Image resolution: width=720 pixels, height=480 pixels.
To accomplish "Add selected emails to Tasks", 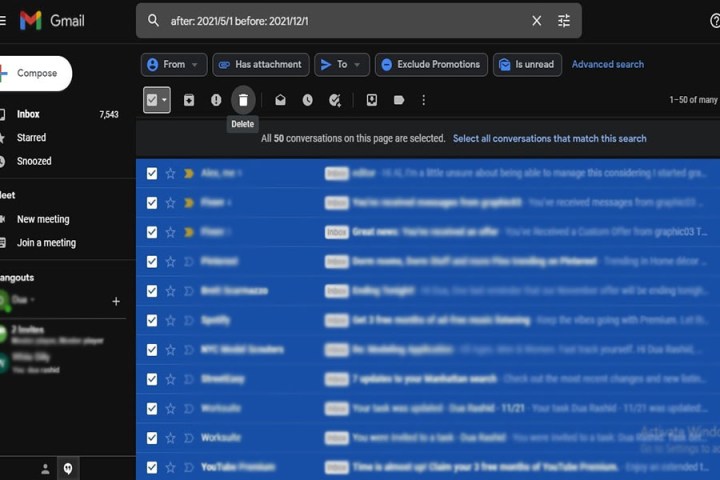I will [x=335, y=100].
